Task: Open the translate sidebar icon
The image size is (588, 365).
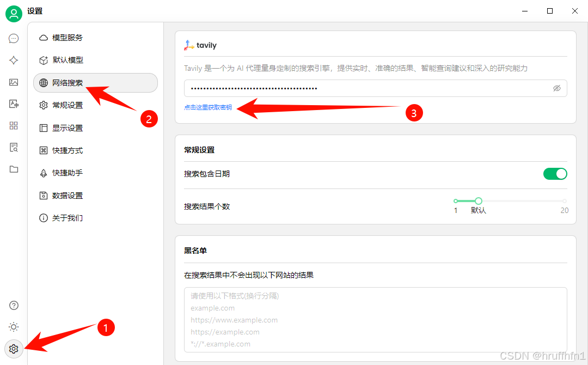Action: tap(14, 104)
